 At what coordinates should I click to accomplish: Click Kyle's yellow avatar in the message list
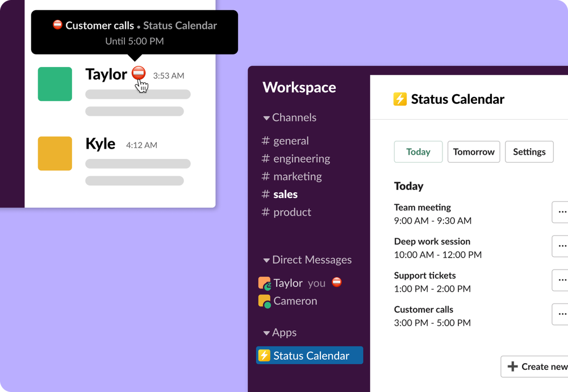(55, 153)
